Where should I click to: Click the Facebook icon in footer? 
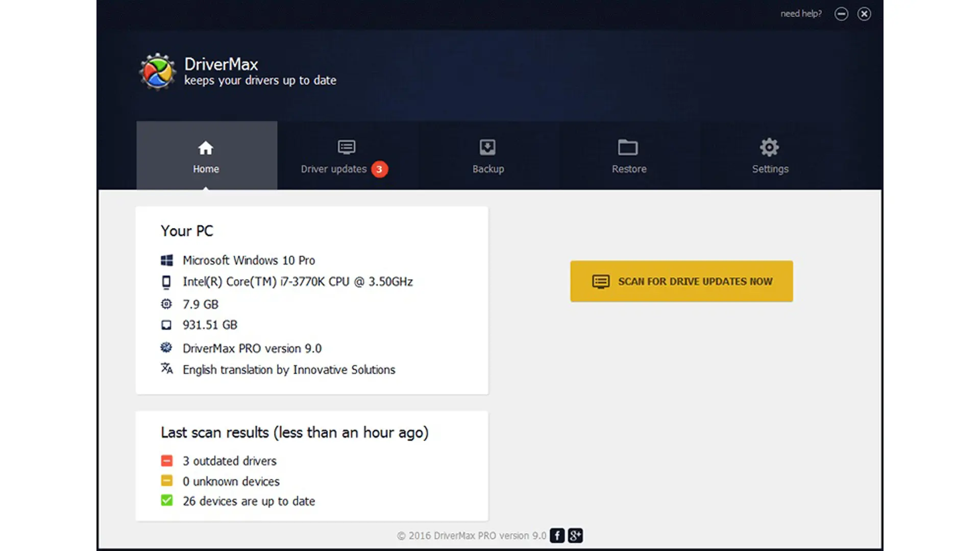coord(557,536)
